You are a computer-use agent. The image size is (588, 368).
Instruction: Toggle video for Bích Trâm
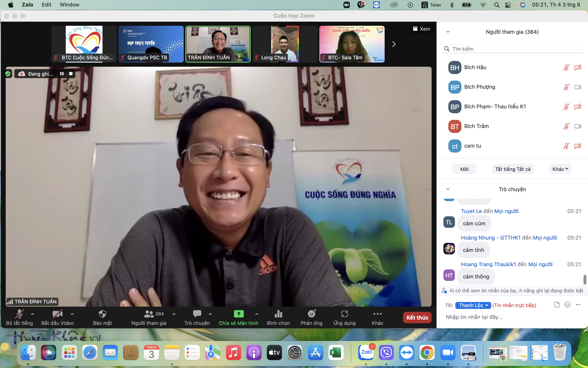(x=578, y=126)
